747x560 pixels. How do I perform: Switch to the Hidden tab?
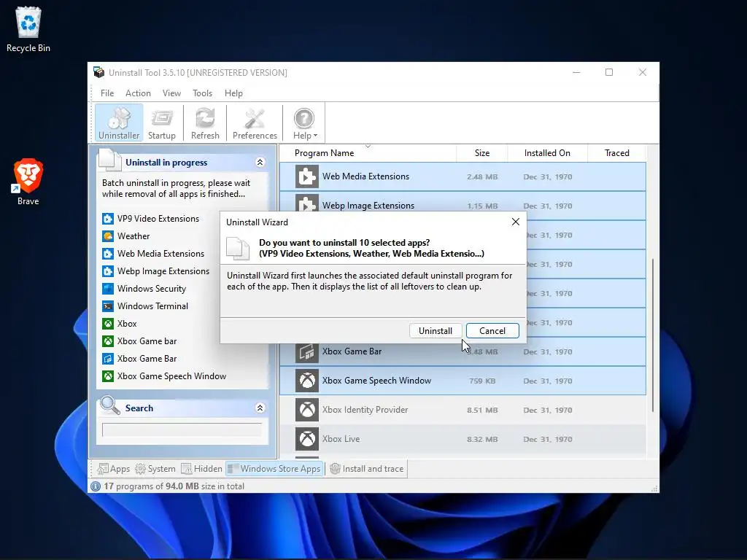[x=201, y=469]
